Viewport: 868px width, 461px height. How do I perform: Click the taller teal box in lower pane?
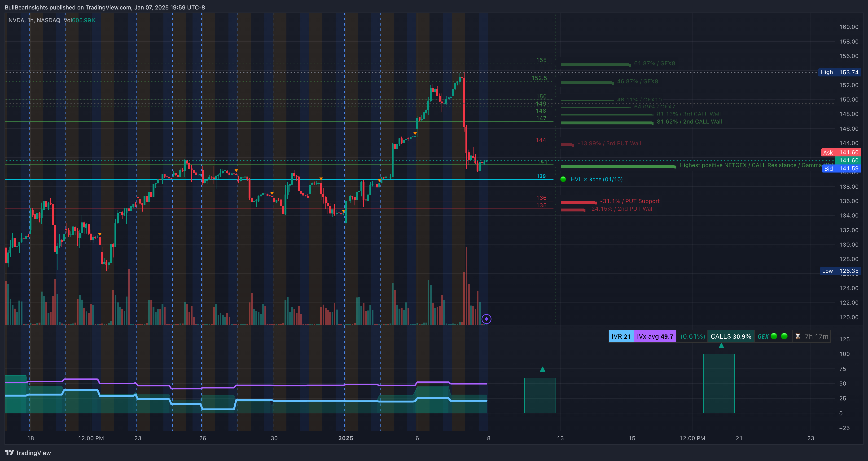click(x=719, y=383)
